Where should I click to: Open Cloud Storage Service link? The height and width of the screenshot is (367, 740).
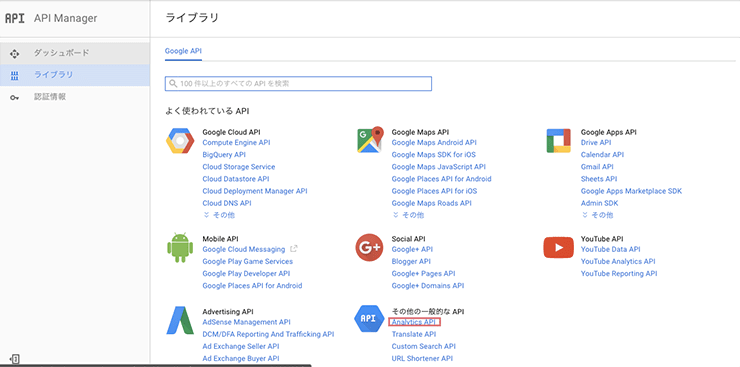239,167
